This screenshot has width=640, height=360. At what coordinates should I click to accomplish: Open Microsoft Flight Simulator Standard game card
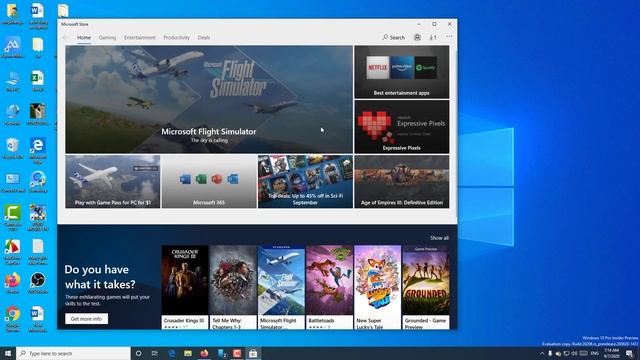click(281, 287)
